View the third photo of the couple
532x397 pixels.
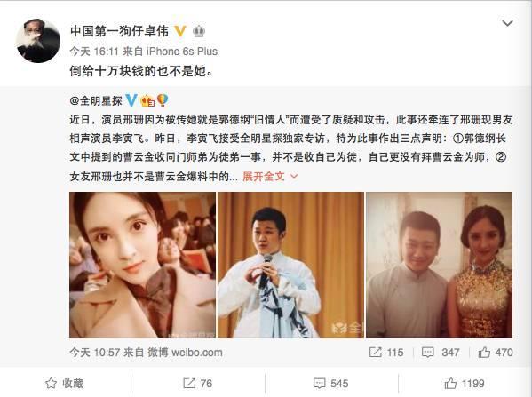[439, 265]
